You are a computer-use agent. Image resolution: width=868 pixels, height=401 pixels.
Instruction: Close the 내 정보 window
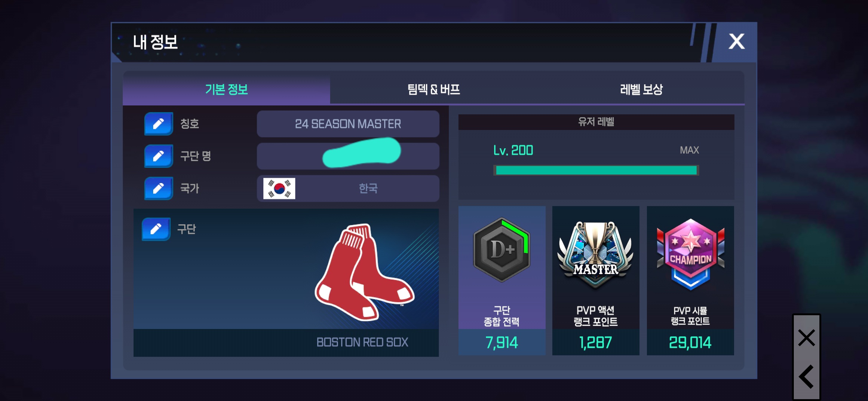736,42
